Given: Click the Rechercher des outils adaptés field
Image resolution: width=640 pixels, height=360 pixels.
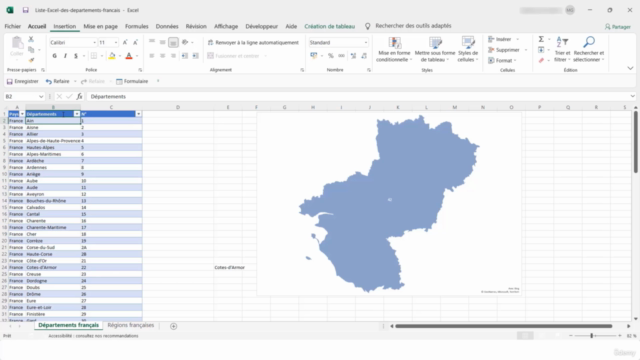Looking at the screenshot, I should pos(413,26).
